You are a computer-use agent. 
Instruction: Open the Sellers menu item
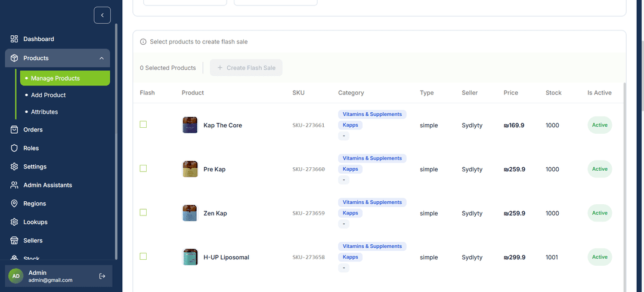pyautogui.click(x=57, y=241)
